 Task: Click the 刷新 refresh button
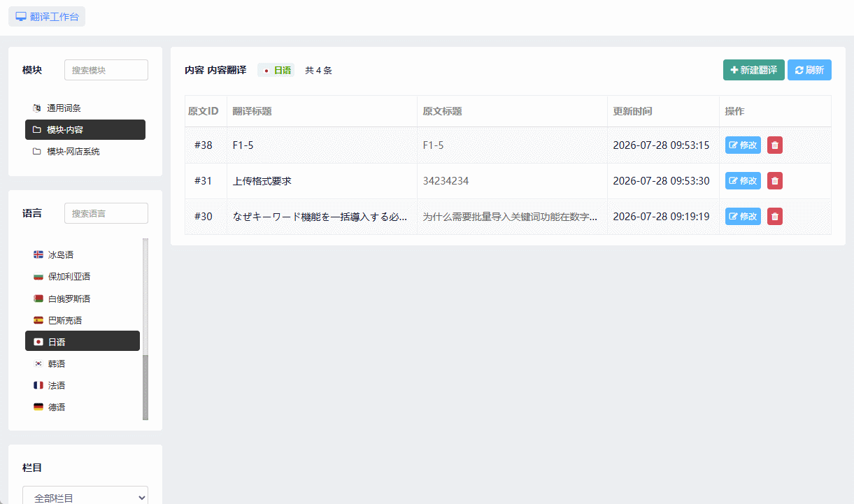click(x=809, y=70)
